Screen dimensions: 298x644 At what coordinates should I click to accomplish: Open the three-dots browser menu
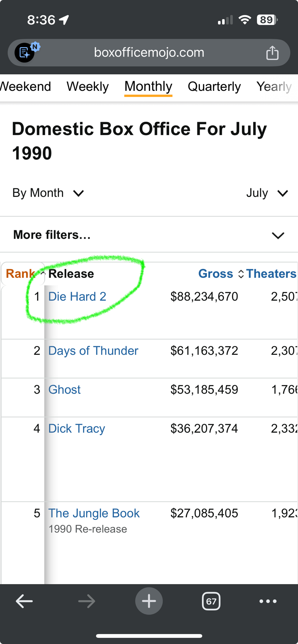(x=268, y=601)
